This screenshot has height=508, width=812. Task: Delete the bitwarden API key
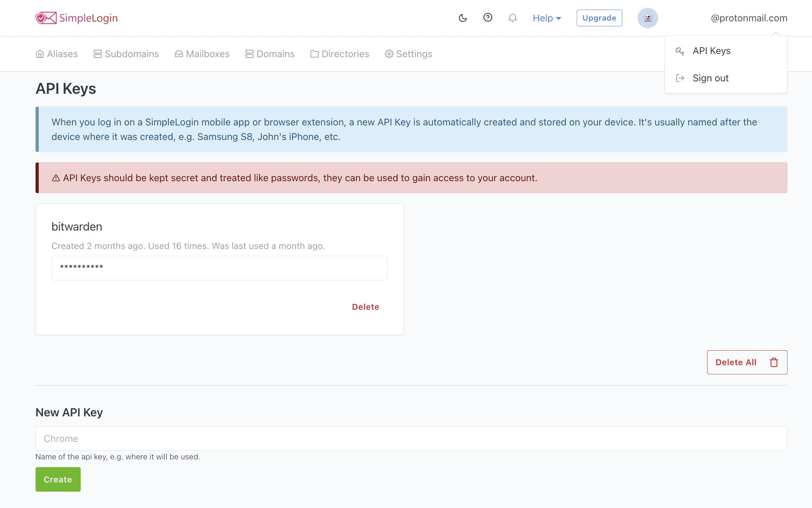click(365, 307)
